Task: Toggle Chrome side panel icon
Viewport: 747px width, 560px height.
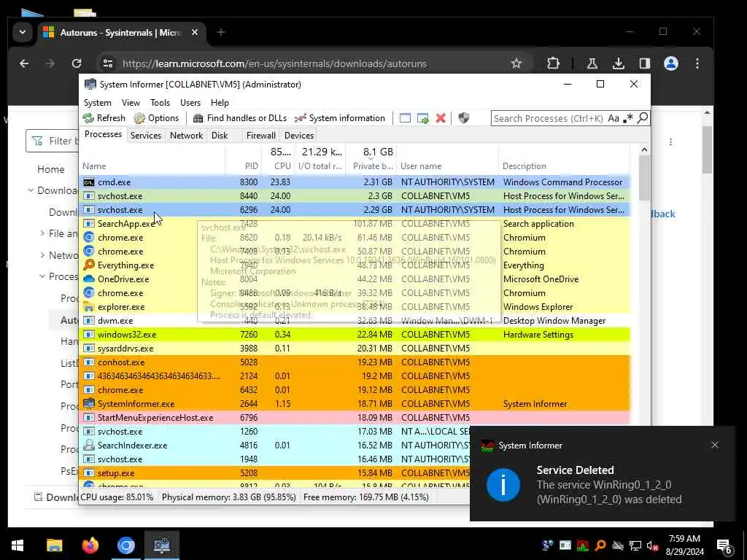Action: coord(645,63)
